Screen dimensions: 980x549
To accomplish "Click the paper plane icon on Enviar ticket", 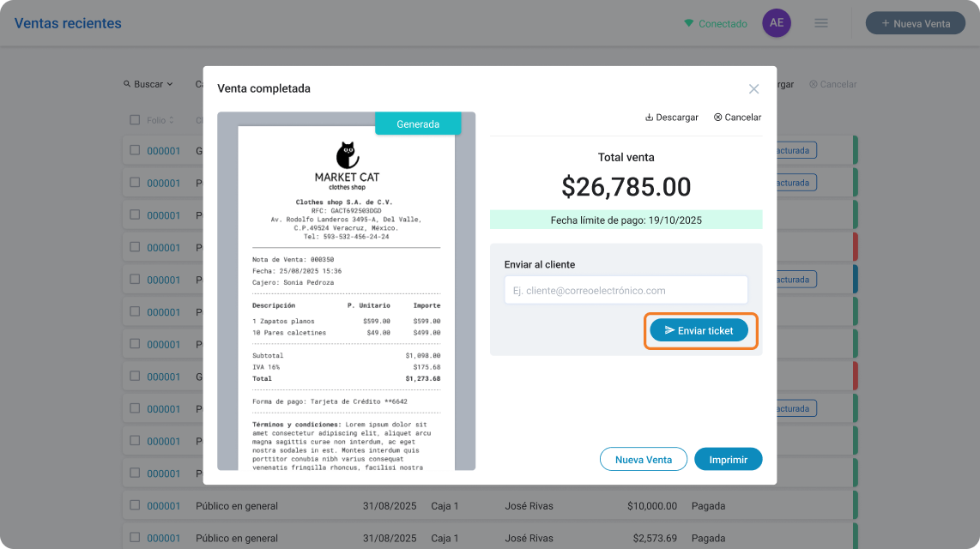I will coord(669,329).
